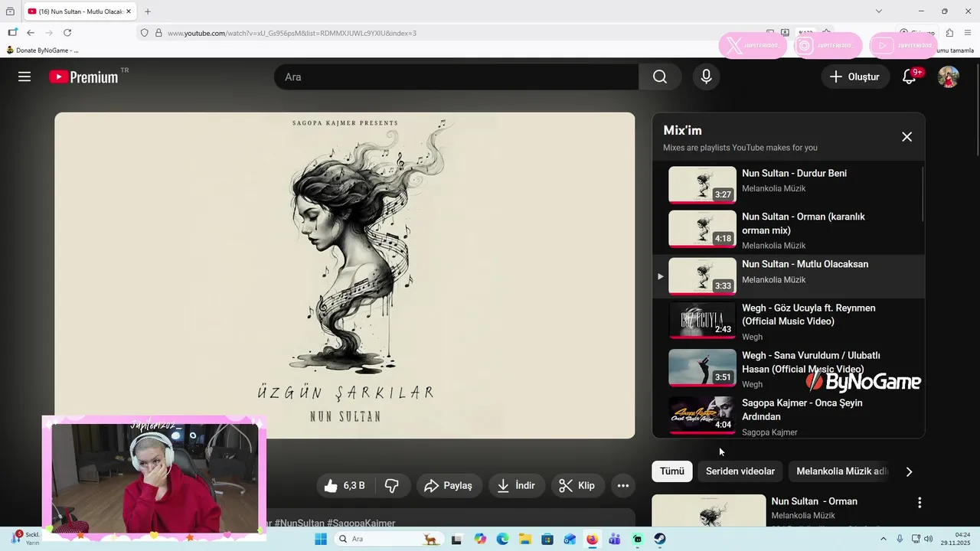Viewport: 980px width, 551px height.
Task: Play Wegh - Göz Ucuyla ft. Reynmen
Action: point(808,315)
